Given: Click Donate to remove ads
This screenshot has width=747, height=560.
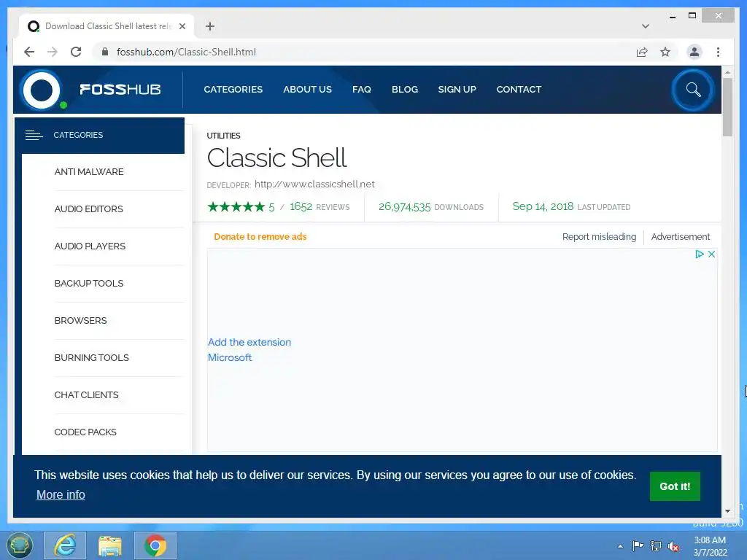Looking at the screenshot, I should [260, 237].
